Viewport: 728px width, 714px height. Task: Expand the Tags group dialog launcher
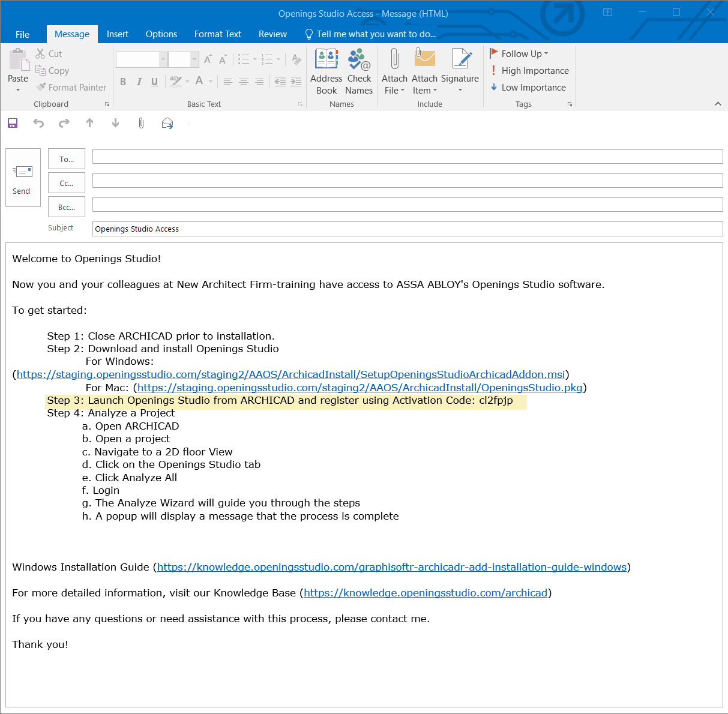coord(570,104)
